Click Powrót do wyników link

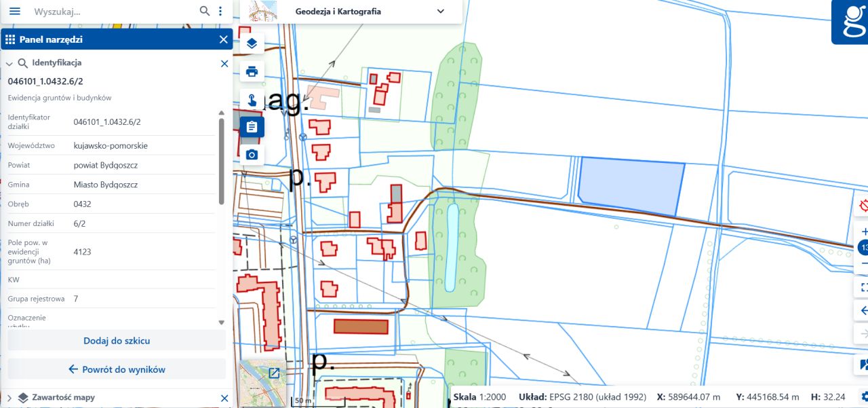(x=116, y=369)
